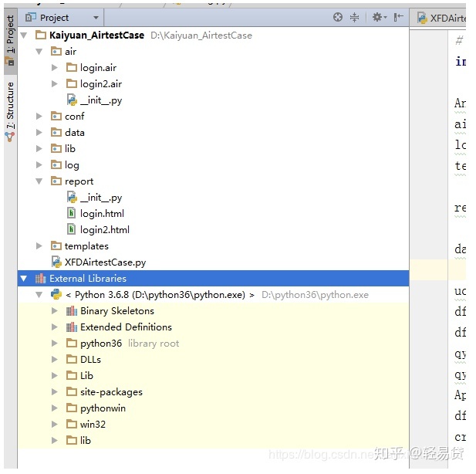Select XFDAirtestCase.py in the project tree
The image size is (476, 474).
106,262
